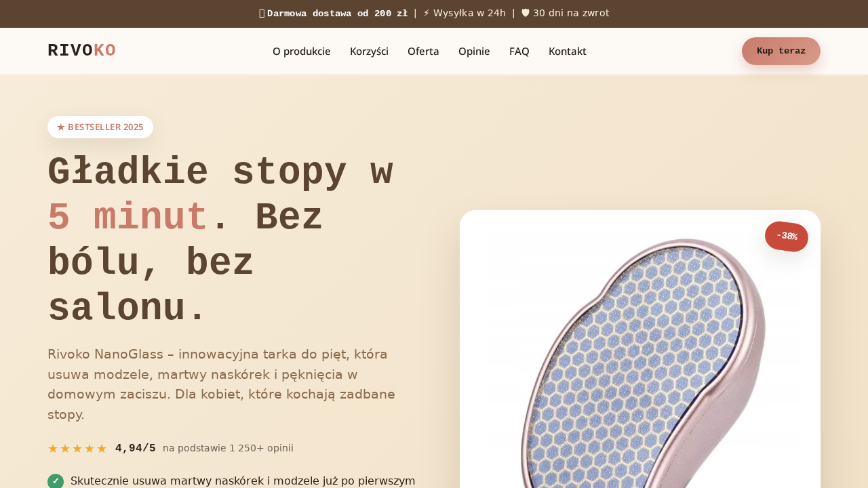Open the Oferta navigation link

coord(423,51)
